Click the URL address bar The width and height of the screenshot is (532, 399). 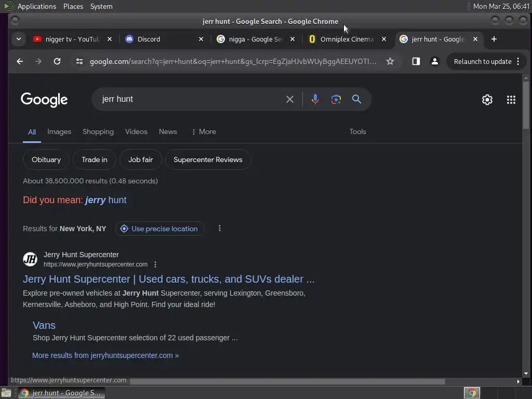click(233, 61)
